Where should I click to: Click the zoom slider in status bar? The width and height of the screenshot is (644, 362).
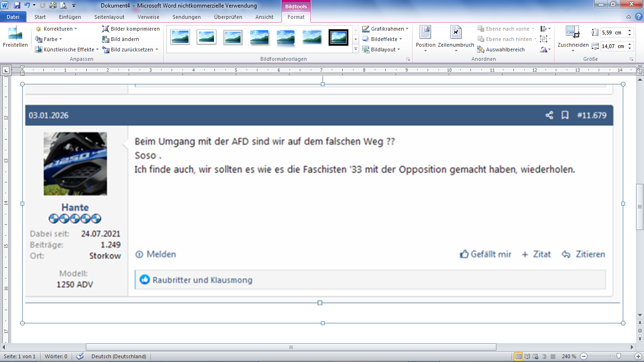618,356
